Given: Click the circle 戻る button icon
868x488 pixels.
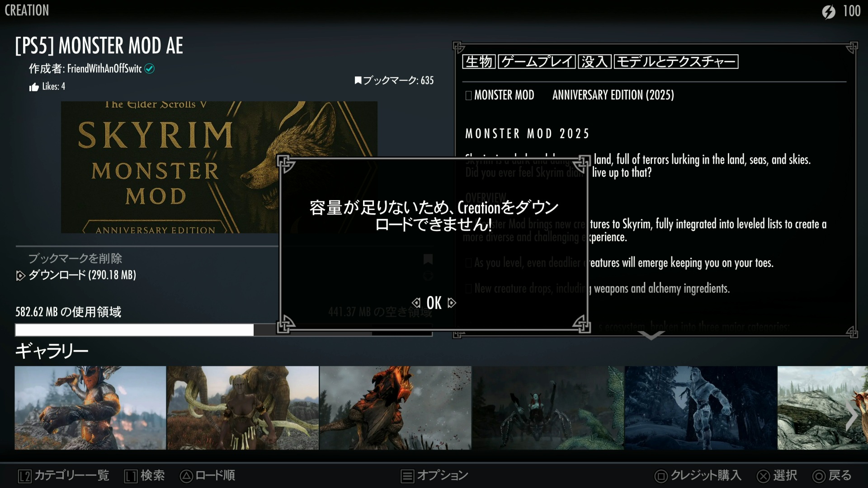Looking at the screenshot, I should pyautogui.click(x=819, y=476).
